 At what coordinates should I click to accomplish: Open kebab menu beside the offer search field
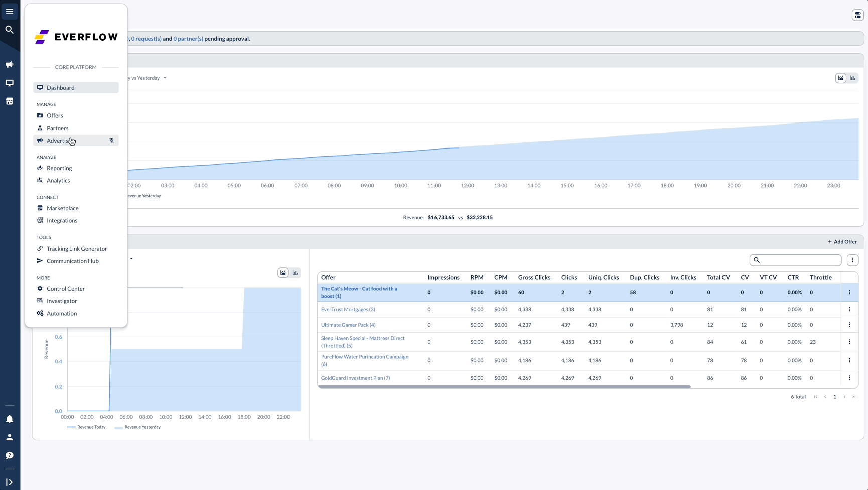point(852,260)
